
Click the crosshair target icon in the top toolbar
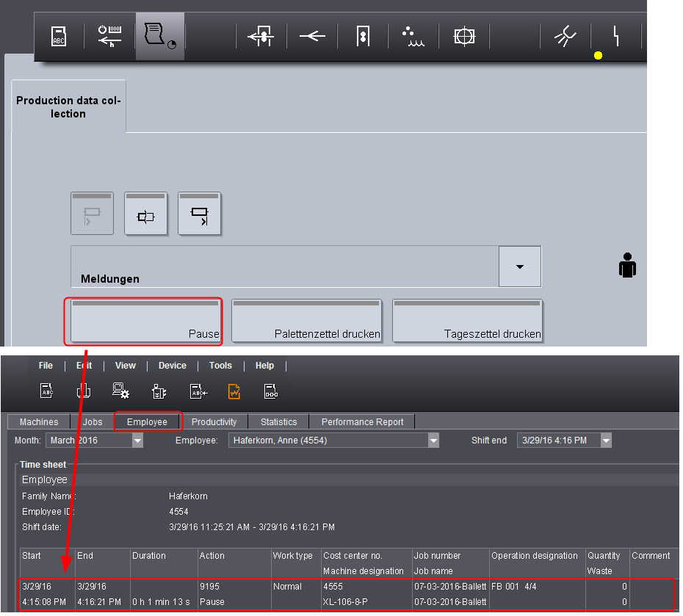[x=463, y=36]
